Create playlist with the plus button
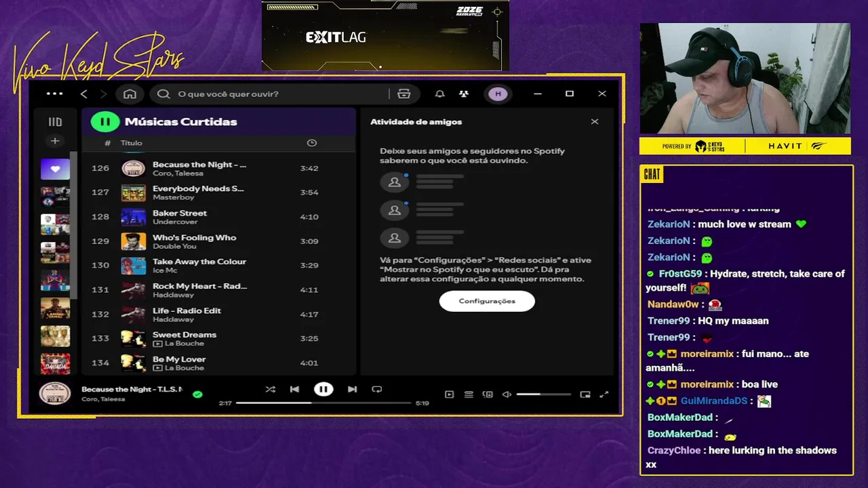 point(55,141)
